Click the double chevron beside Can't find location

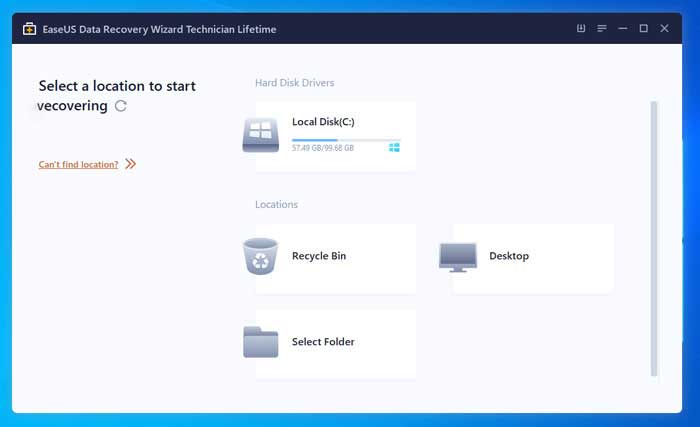tap(130, 164)
